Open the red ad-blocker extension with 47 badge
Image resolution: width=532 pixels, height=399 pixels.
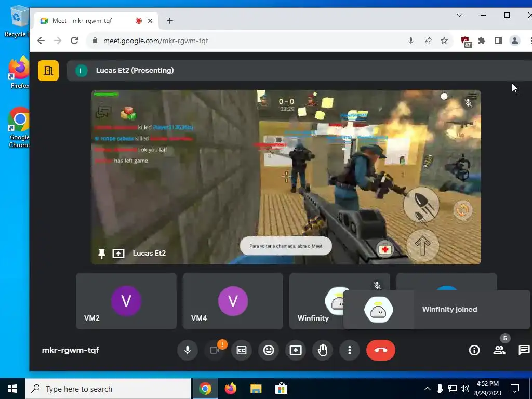[x=466, y=42]
